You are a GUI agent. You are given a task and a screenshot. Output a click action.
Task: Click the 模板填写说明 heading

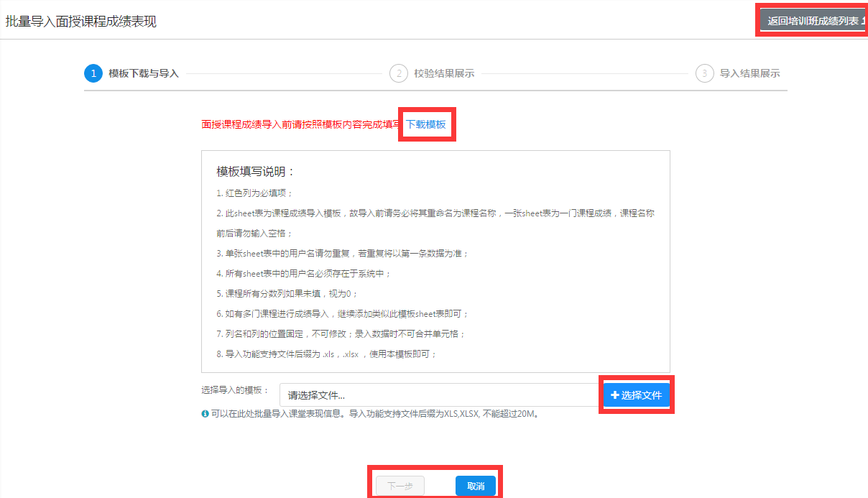256,172
